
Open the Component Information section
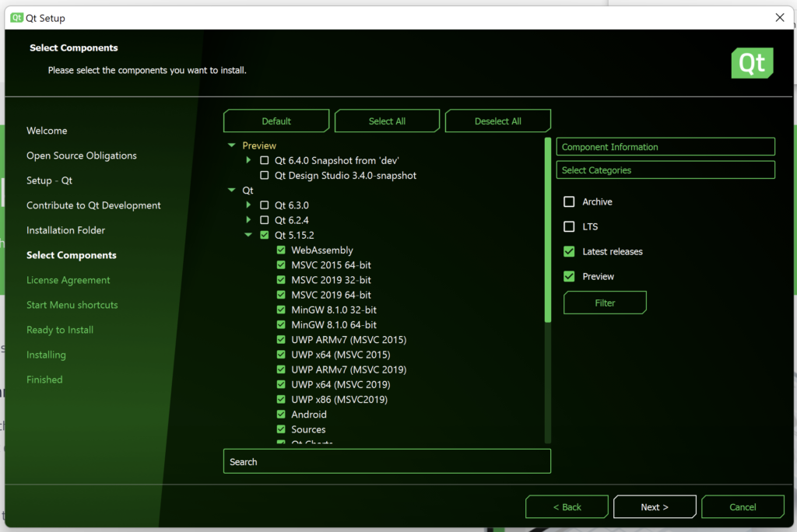pos(665,147)
